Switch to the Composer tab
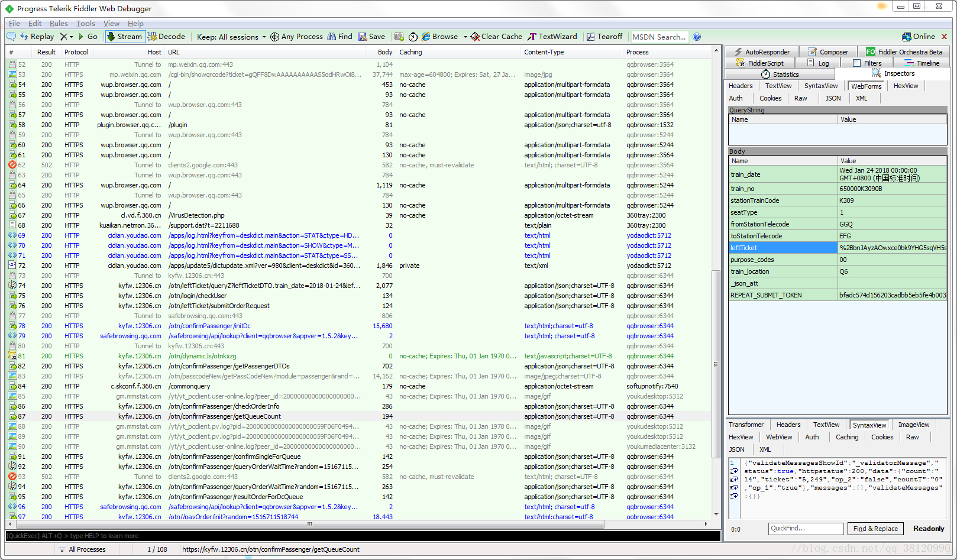Viewport: 957px width, 560px height. [x=828, y=52]
